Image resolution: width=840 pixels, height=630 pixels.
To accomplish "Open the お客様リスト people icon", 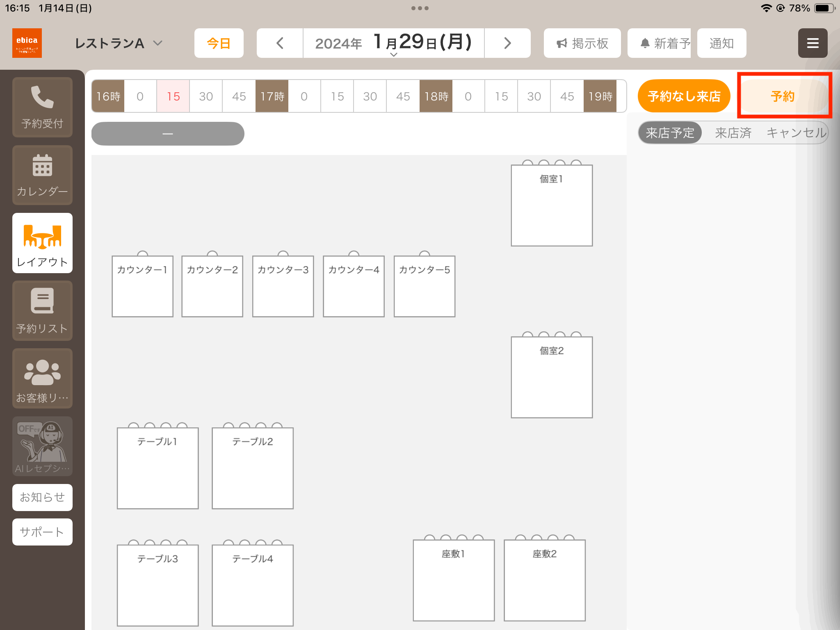I will coord(42,378).
